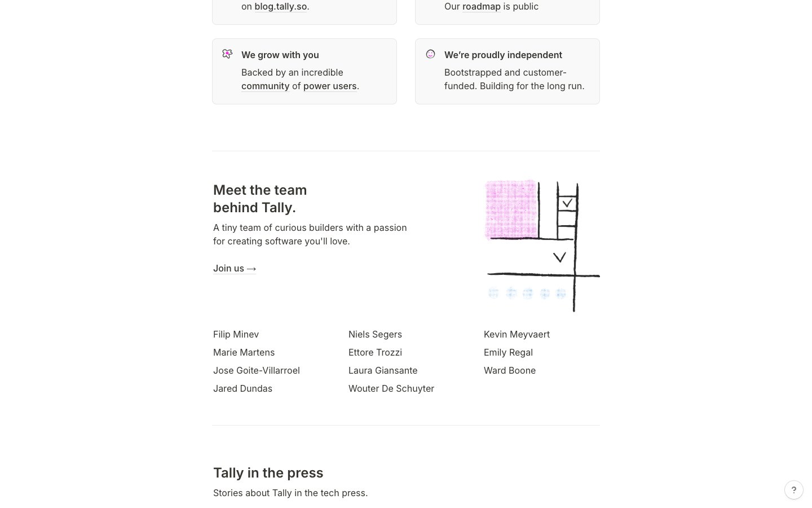
Task: Select team member Niels Segers
Action: click(375, 334)
